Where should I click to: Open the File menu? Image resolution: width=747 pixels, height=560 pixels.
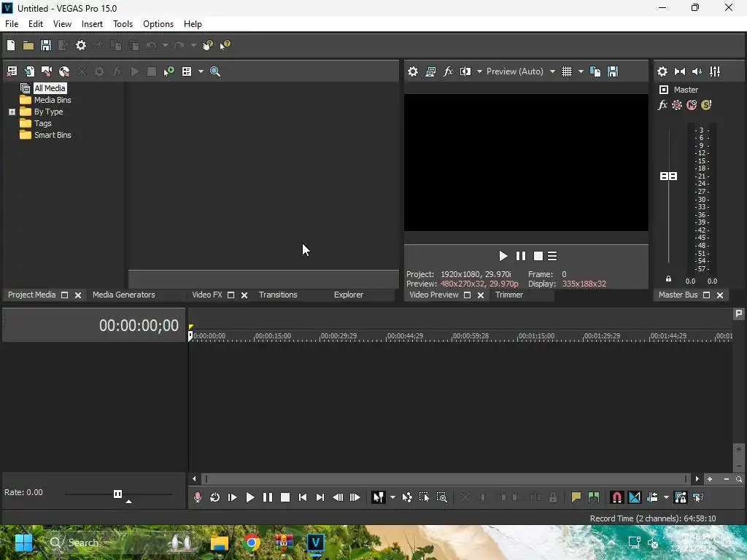pyautogui.click(x=12, y=24)
